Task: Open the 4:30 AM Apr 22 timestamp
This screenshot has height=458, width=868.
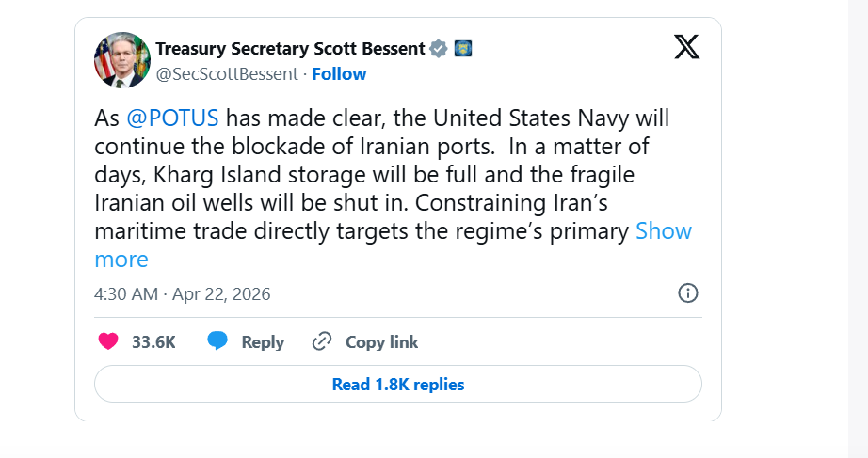Action: (183, 294)
